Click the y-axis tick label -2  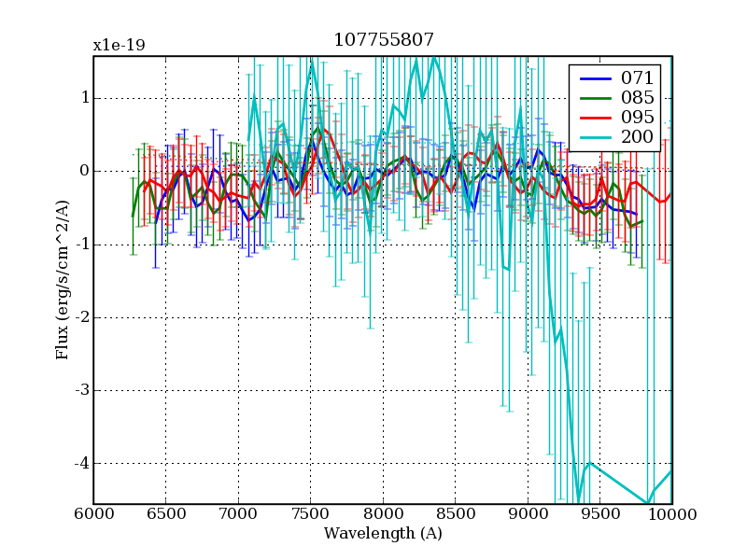(81, 317)
